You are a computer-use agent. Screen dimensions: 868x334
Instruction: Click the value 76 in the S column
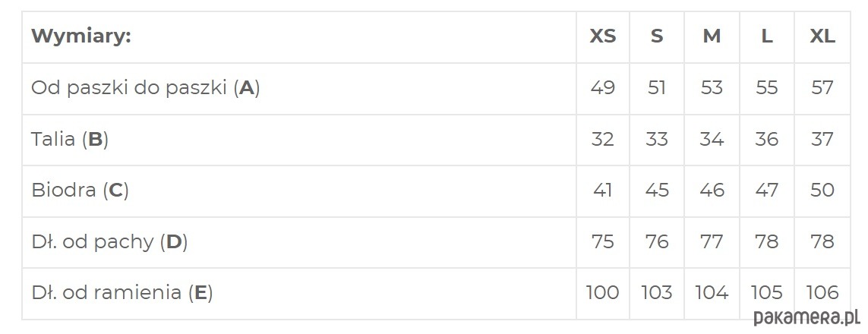pos(657,241)
